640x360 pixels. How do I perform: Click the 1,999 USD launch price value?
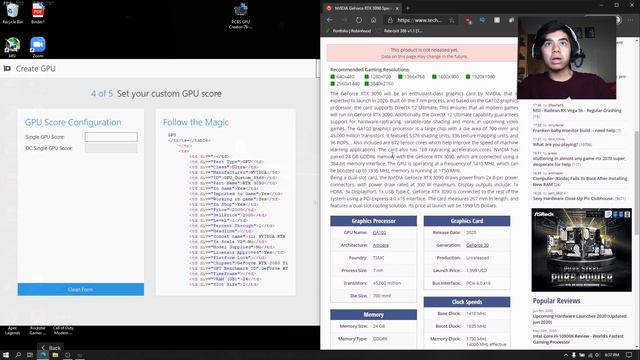(x=476, y=271)
